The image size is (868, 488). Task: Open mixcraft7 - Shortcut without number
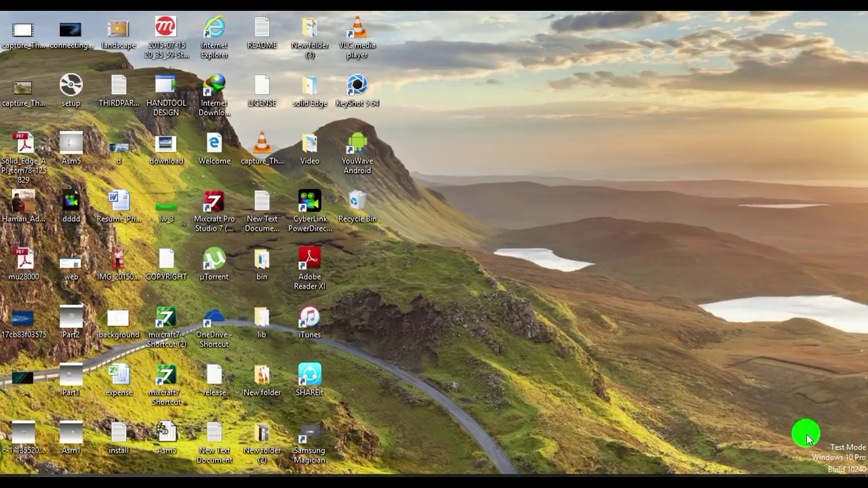(166, 385)
